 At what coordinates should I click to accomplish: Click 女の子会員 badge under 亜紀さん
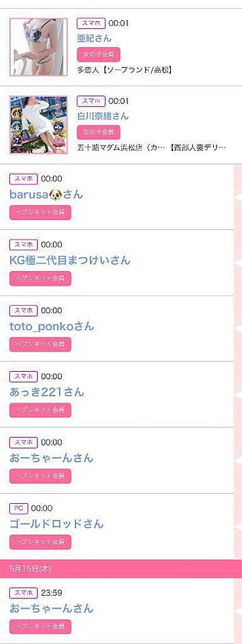click(x=99, y=54)
